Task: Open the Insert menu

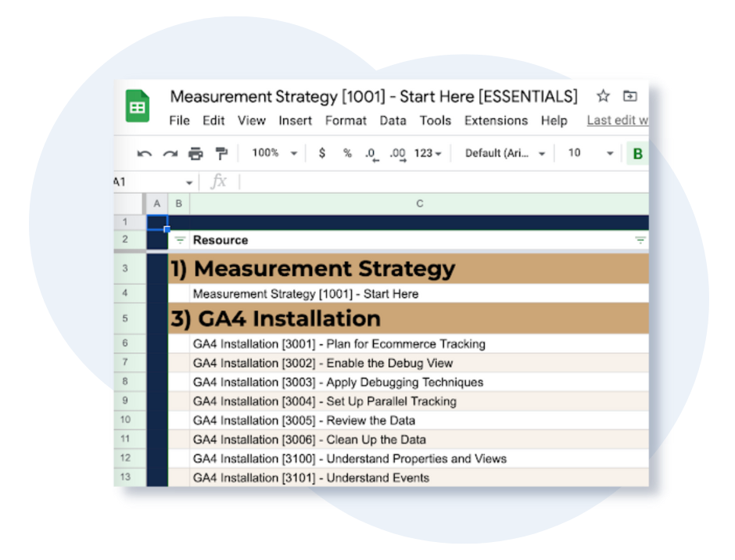Action: (295, 120)
